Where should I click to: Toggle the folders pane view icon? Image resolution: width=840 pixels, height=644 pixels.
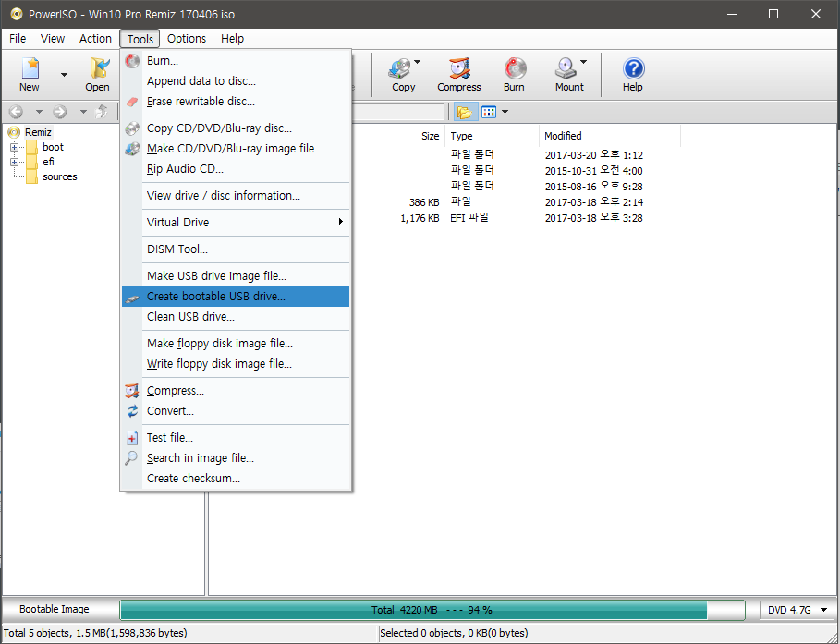pos(464,112)
